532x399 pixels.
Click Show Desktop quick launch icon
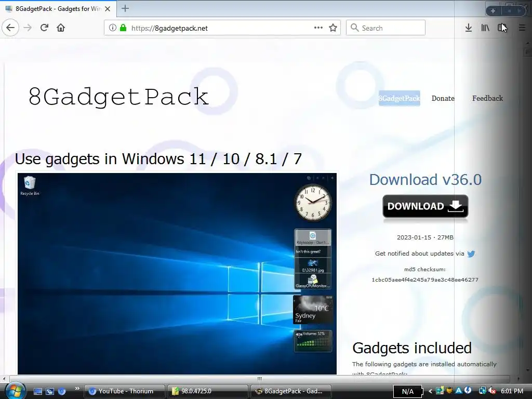tap(38, 391)
